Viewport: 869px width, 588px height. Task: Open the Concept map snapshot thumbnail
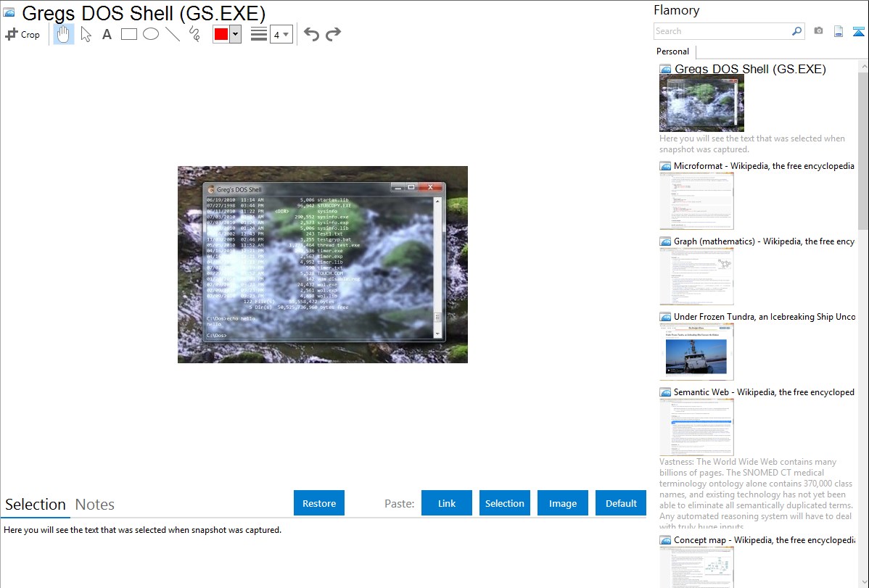tap(696, 567)
